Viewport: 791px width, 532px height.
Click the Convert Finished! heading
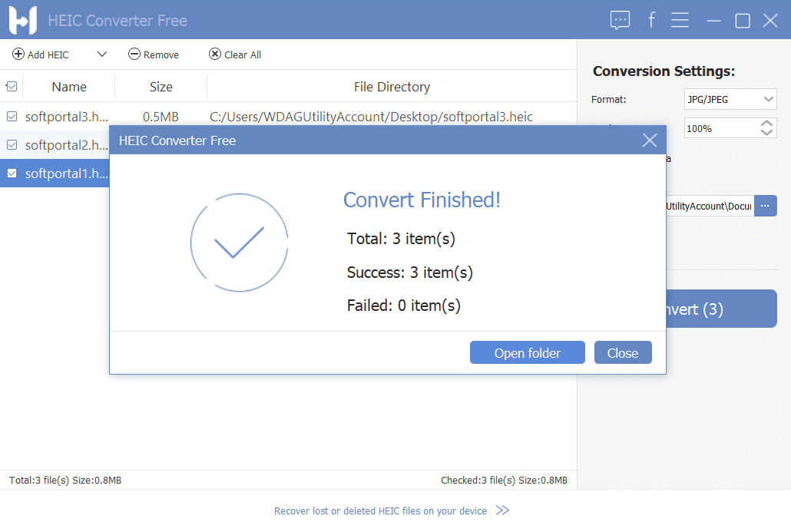(422, 200)
